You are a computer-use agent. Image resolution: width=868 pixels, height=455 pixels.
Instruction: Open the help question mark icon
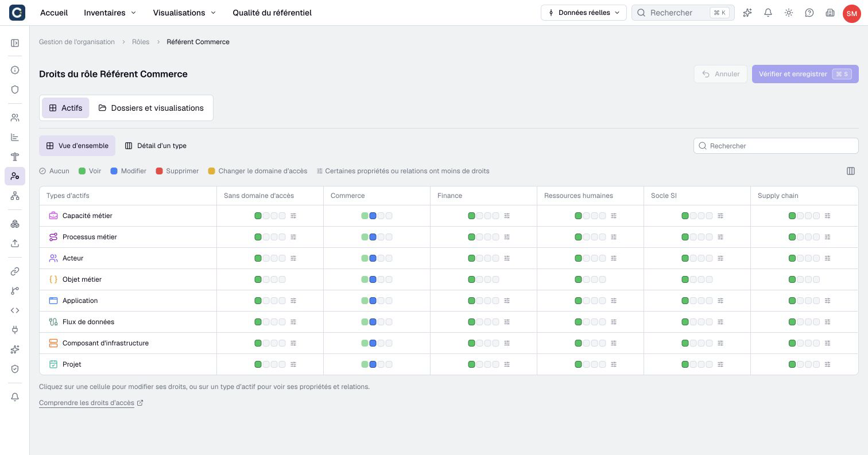click(809, 13)
